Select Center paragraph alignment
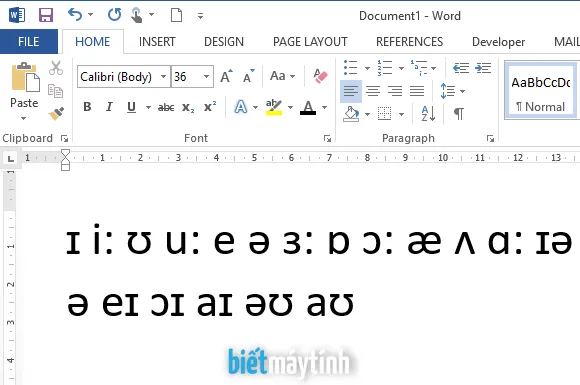 click(x=373, y=91)
